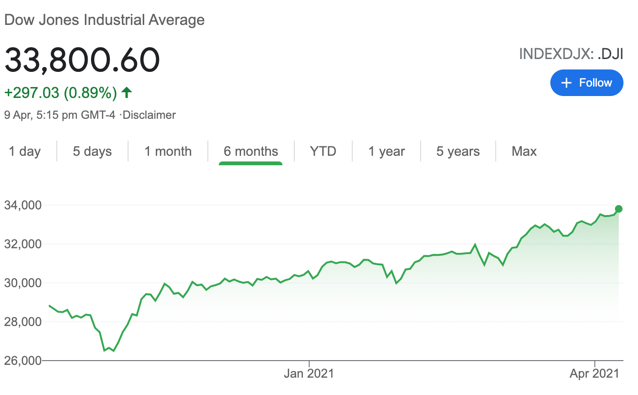
Task: Select the 1 day range tab
Action: coord(25,151)
